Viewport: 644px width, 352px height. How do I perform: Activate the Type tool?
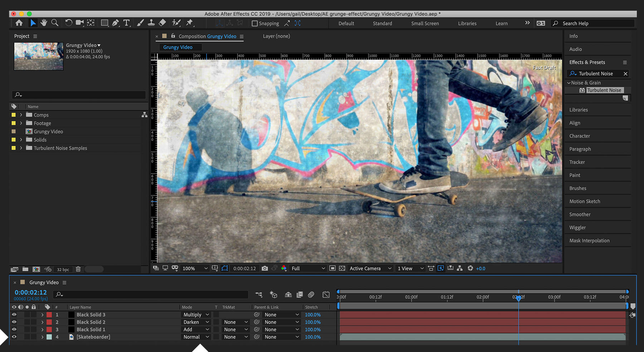[126, 23]
